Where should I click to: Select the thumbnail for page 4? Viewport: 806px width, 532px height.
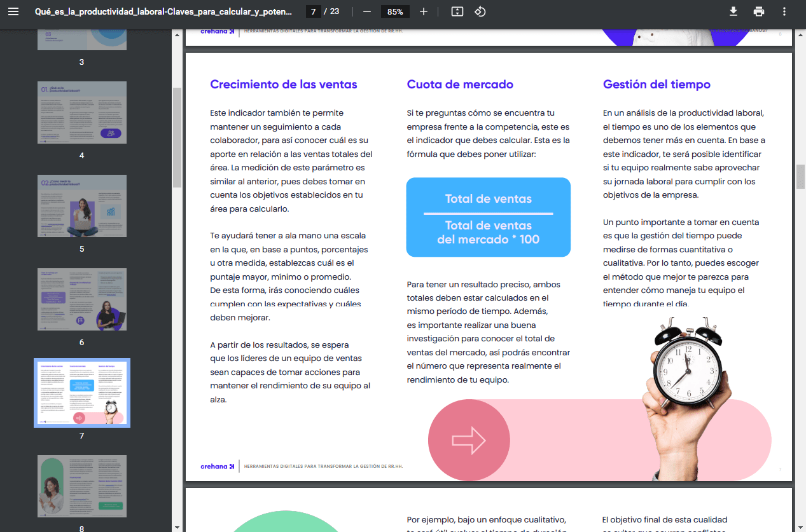[x=82, y=113]
